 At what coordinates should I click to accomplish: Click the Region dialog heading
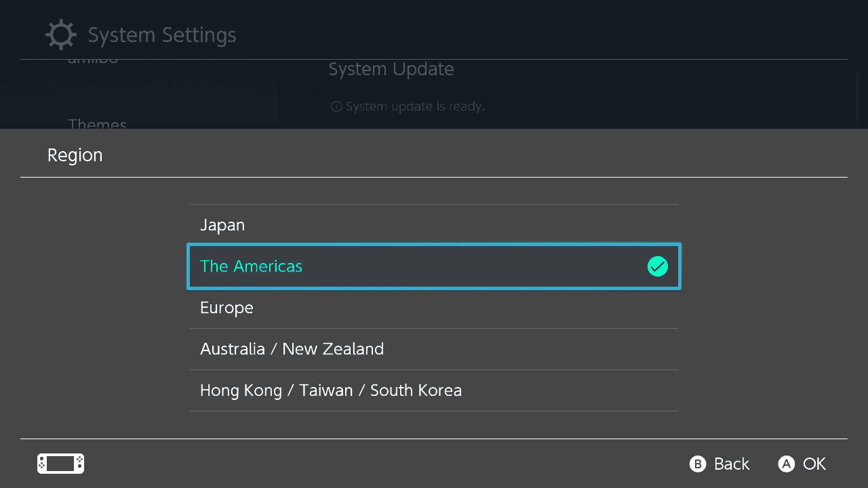pyautogui.click(x=75, y=155)
